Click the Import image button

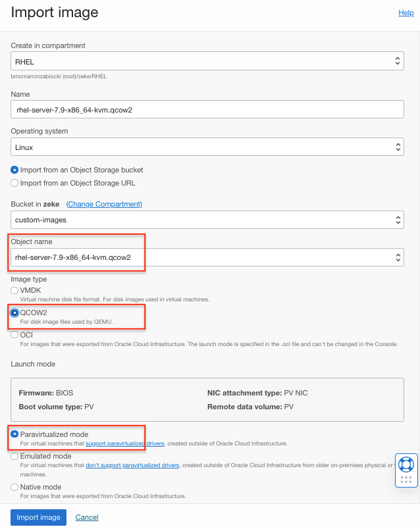coord(38,517)
